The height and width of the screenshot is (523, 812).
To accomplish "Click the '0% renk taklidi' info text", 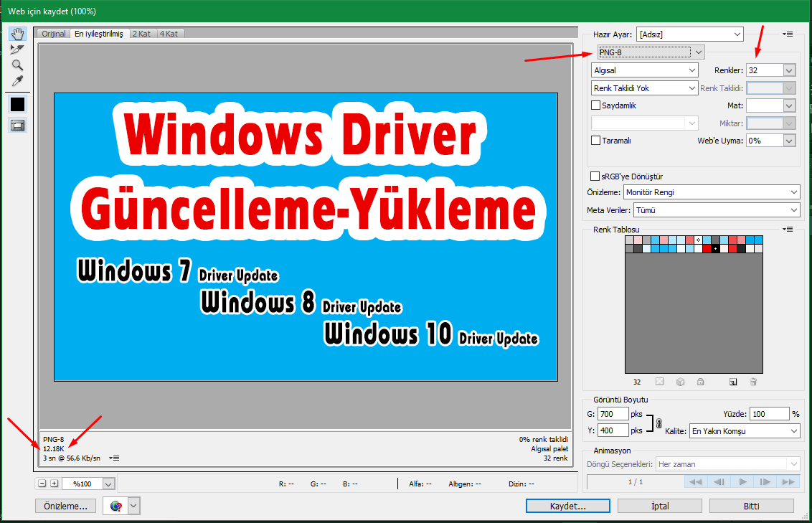I will tap(544, 439).
